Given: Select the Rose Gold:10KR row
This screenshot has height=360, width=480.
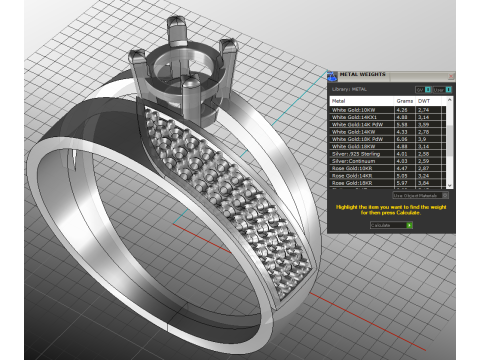Looking at the screenshot, I should pyautogui.click(x=388, y=168).
